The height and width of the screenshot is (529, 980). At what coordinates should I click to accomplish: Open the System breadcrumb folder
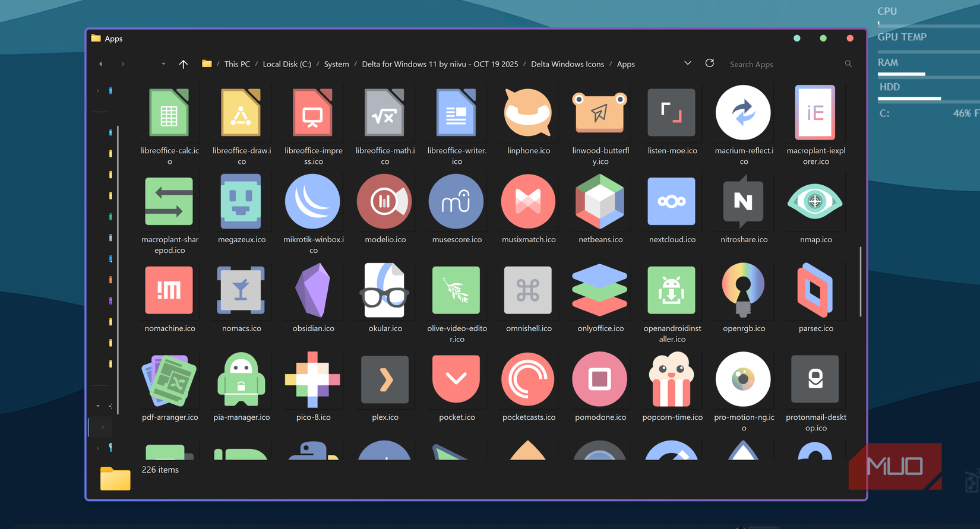(x=336, y=64)
